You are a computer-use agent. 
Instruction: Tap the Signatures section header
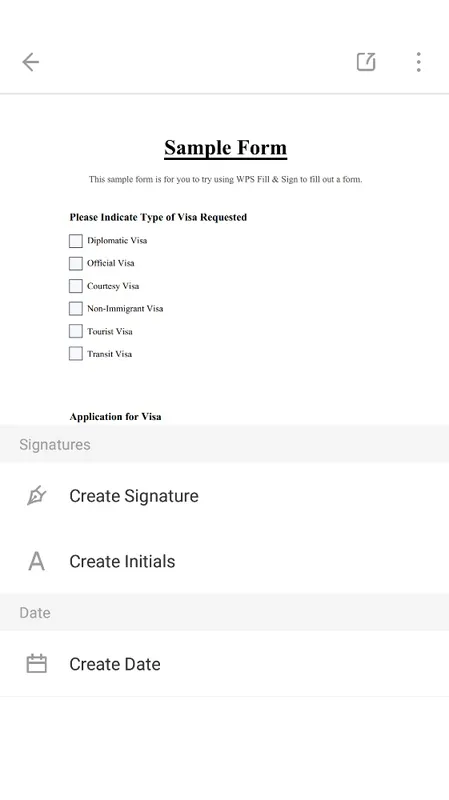(224, 444)
